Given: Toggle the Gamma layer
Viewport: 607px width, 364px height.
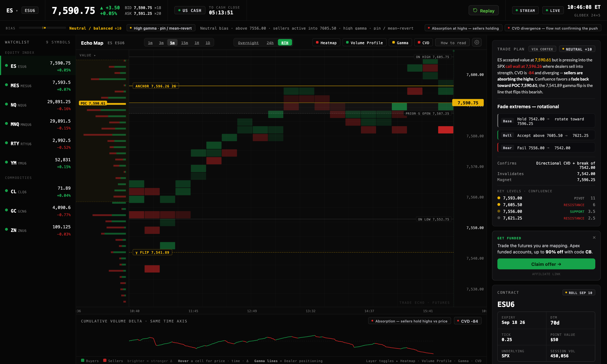Looking at the screenshot, I should tap(400, 43).
